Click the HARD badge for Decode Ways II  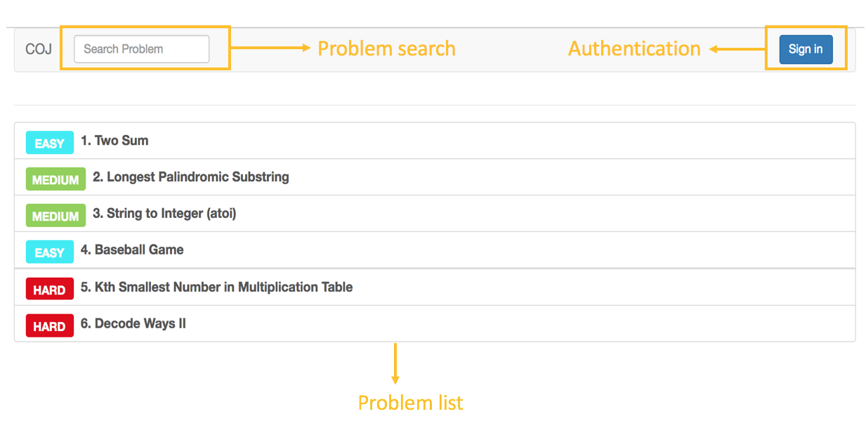[x=49, y=325]
